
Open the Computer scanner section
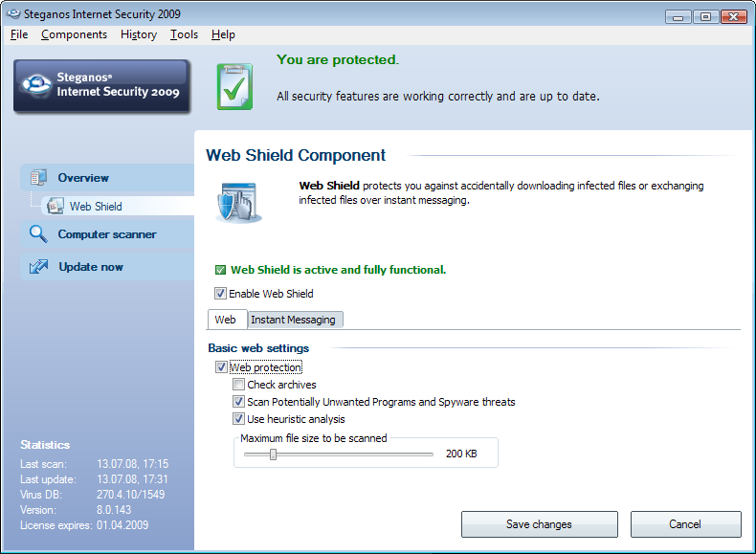tap(107, 234)
